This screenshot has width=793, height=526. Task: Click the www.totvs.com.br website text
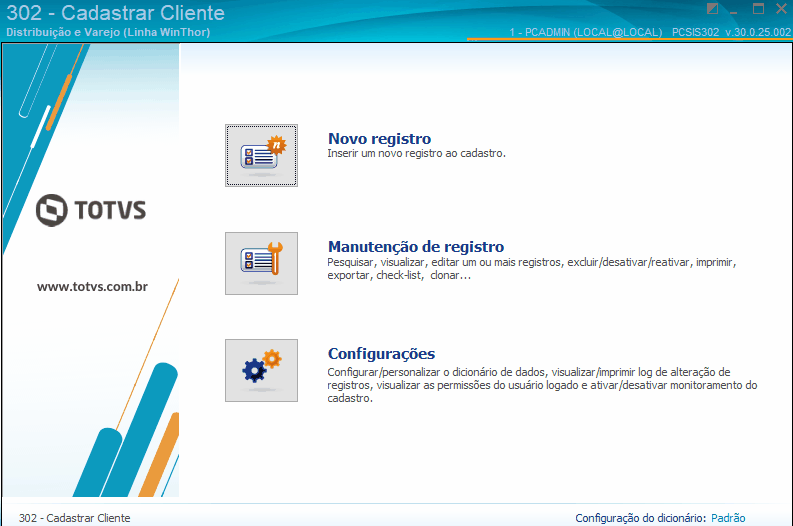click(x=92, y=287)
